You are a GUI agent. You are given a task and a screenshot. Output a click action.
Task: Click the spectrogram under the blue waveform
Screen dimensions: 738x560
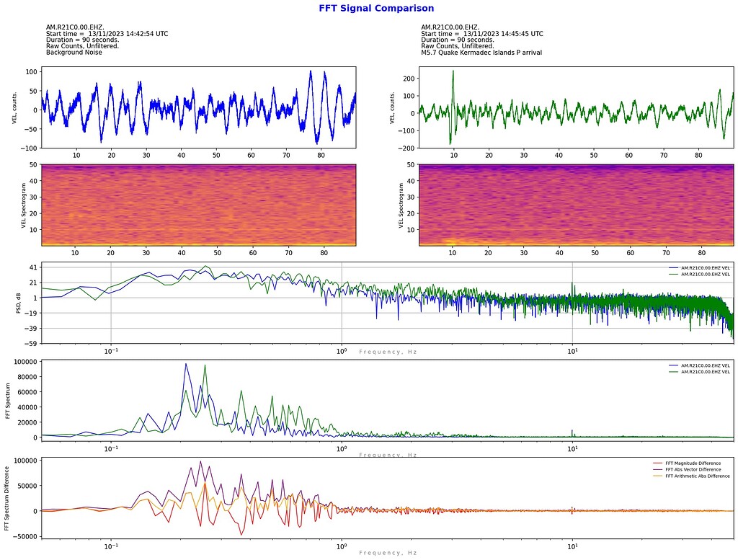point(198,205)
